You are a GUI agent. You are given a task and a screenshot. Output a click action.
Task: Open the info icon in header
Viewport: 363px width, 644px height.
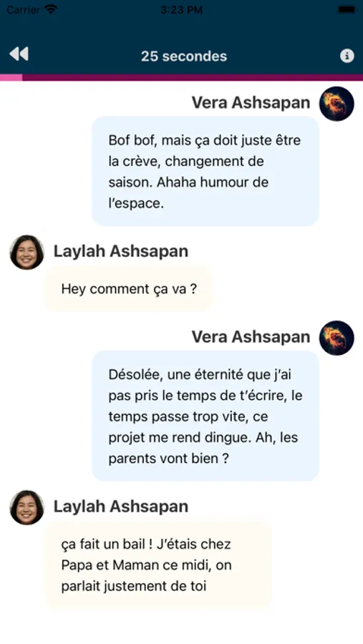point(347,55)
